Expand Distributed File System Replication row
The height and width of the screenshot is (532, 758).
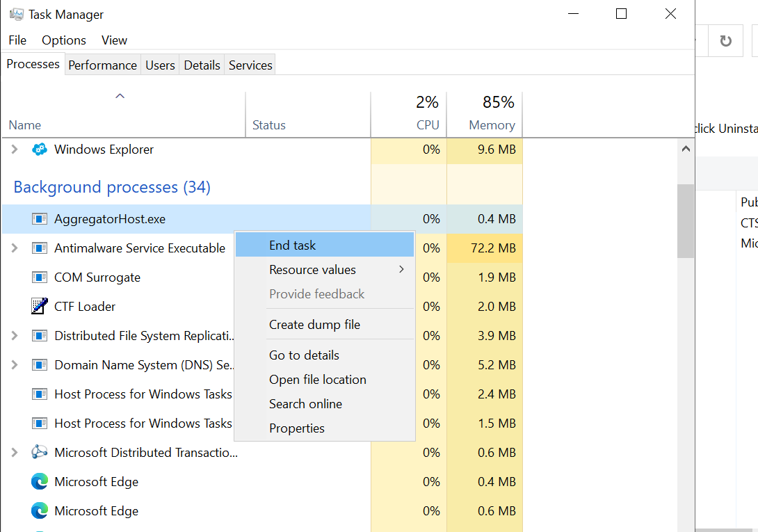coord(15,336)
